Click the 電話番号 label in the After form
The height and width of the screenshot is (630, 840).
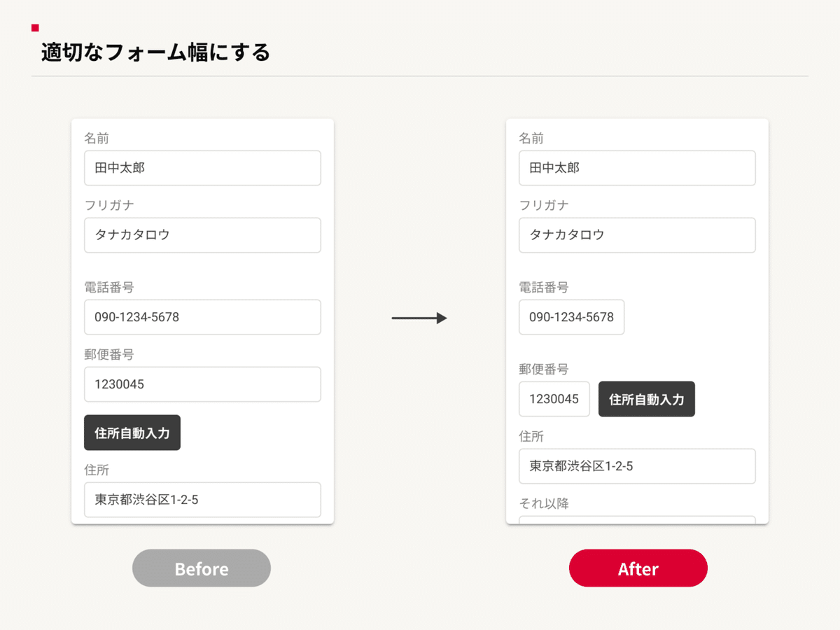click(543, 287)
